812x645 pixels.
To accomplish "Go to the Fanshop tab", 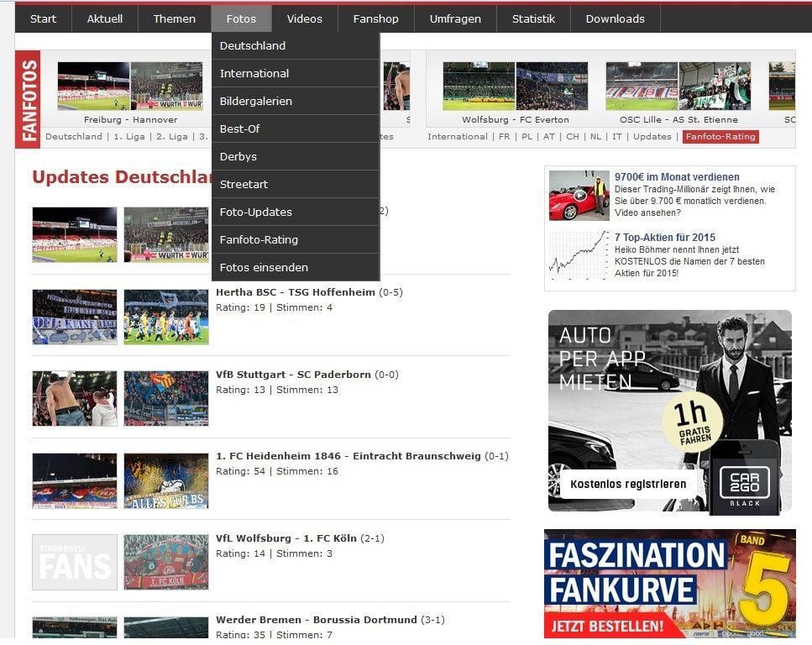I will (375, 18).
